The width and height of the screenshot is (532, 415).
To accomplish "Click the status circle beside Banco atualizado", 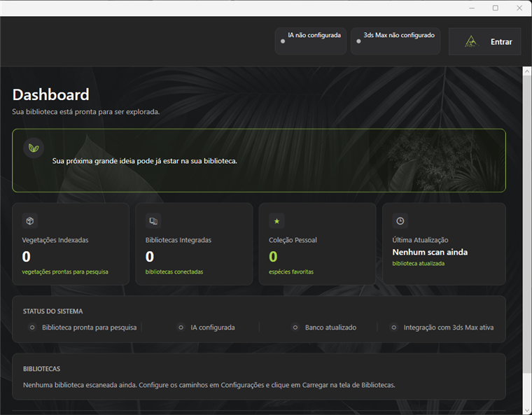I will pyautogui.click(x=295, y=328).
